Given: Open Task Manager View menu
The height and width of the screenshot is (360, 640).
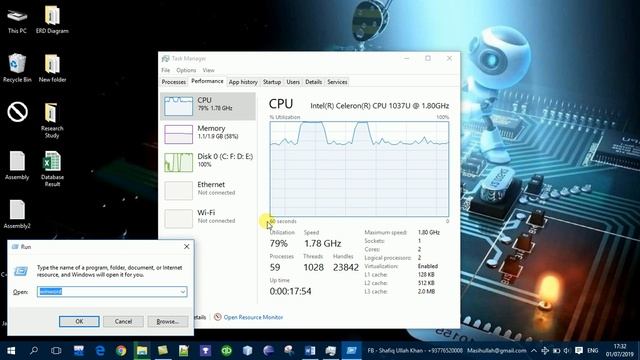Looking at the screenshot, I should point(208,70).
